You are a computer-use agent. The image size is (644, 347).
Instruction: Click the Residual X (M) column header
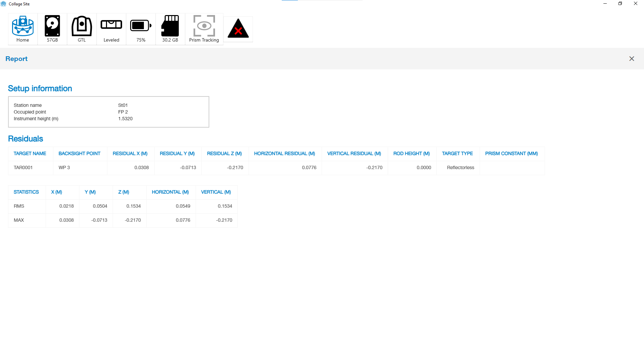130,154
